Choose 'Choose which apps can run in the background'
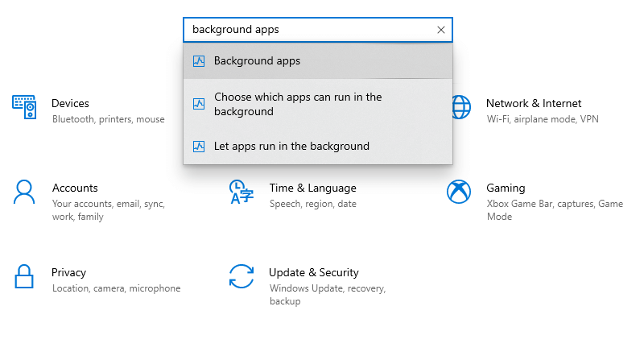The image size is (644, 356). point(318,104)
